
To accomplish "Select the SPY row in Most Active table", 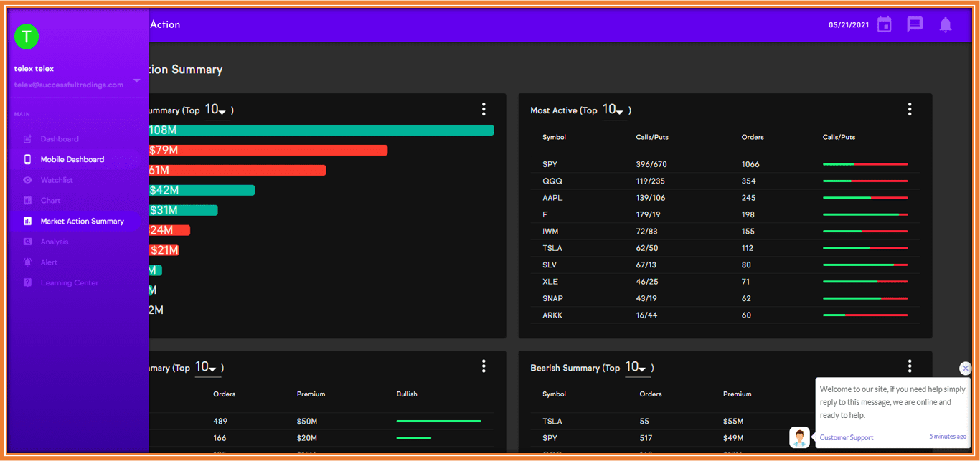I will point(725,164).
